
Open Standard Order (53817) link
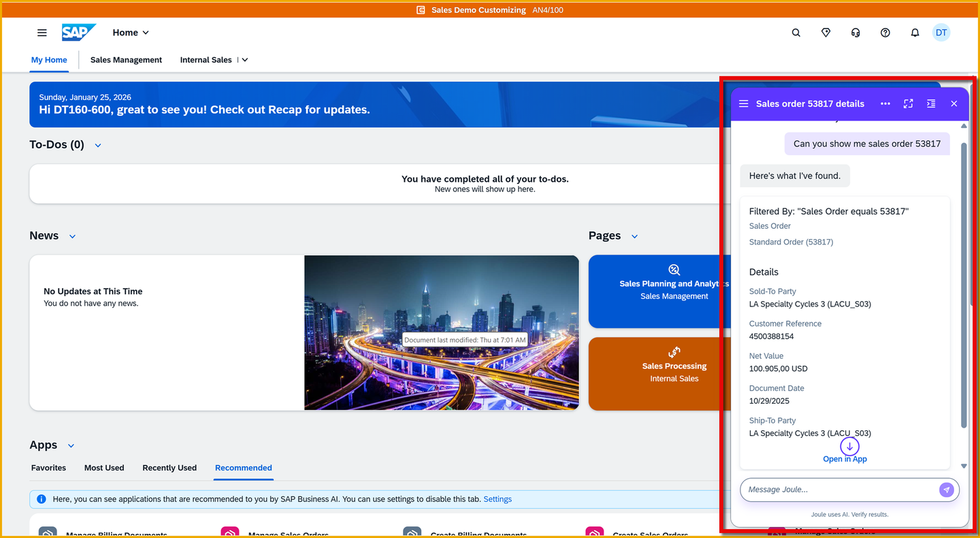(x=791, y=242)
